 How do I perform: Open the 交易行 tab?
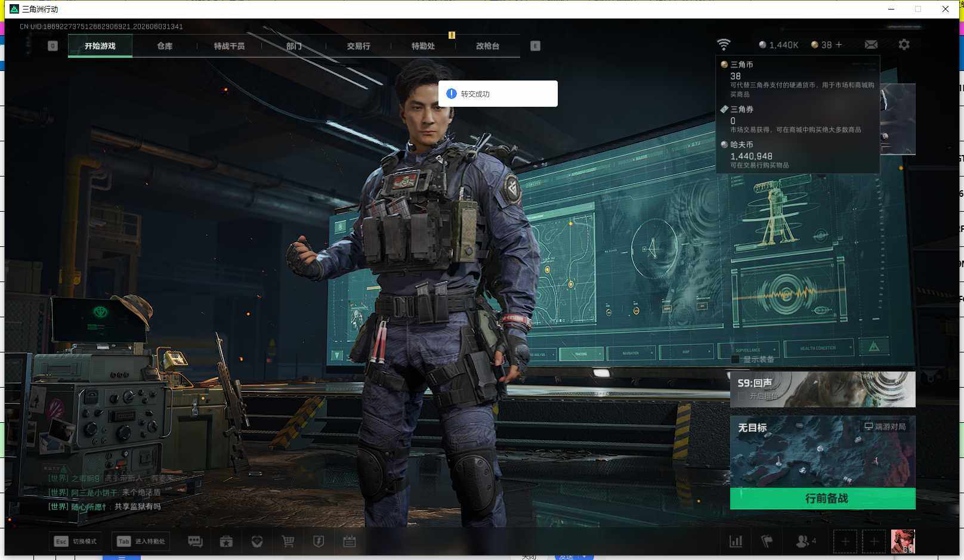tap(359, 46)
